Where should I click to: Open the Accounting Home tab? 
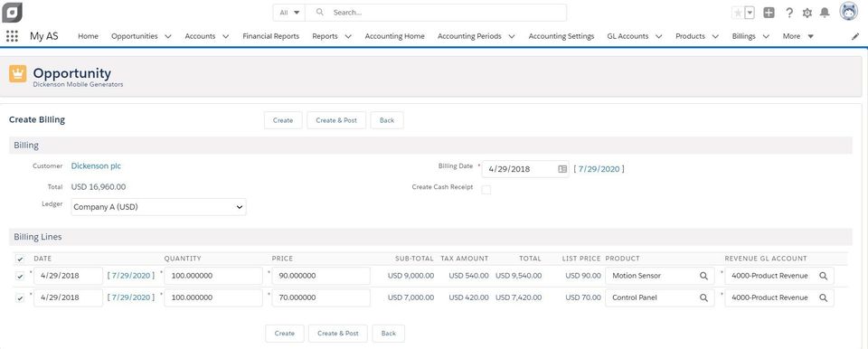395,36
